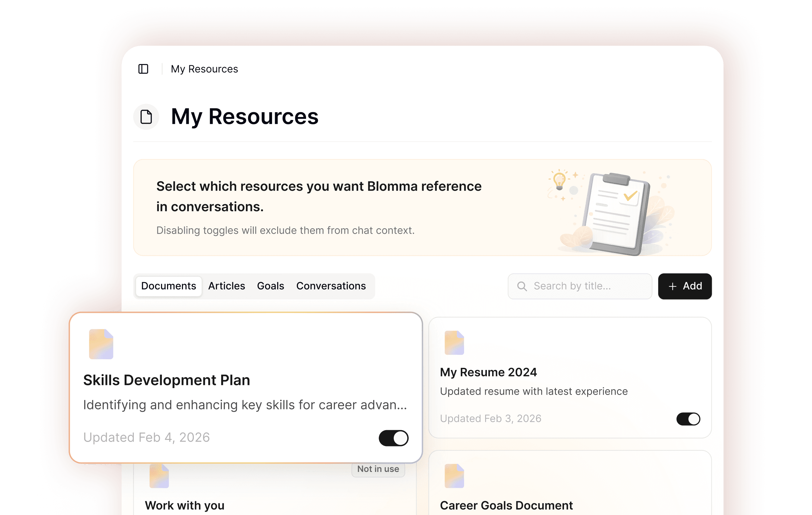812x515 pixels.
Task: Click the Work with you file icon
Action: 159,476
